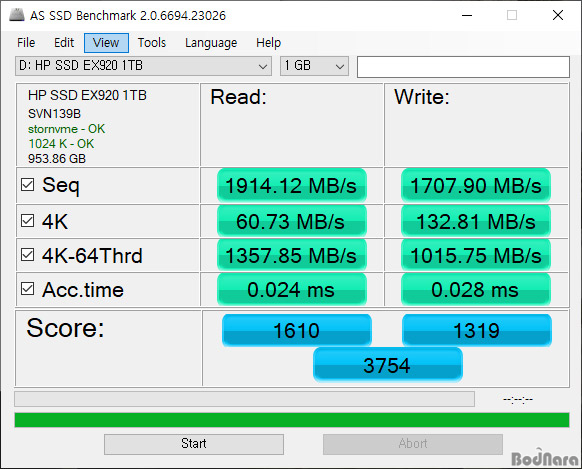Open the Edit menu
The height and width of the screenshot is (469, 582).
(64, 43)
